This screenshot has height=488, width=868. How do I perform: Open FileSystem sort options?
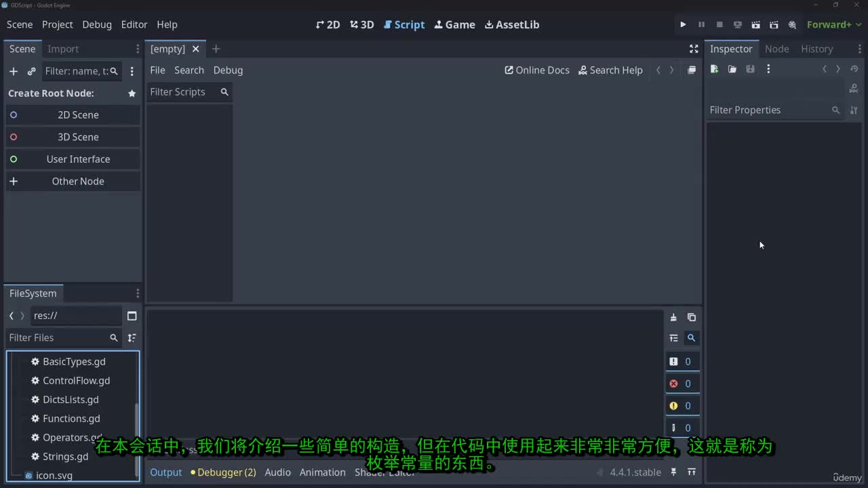[132, 338]
